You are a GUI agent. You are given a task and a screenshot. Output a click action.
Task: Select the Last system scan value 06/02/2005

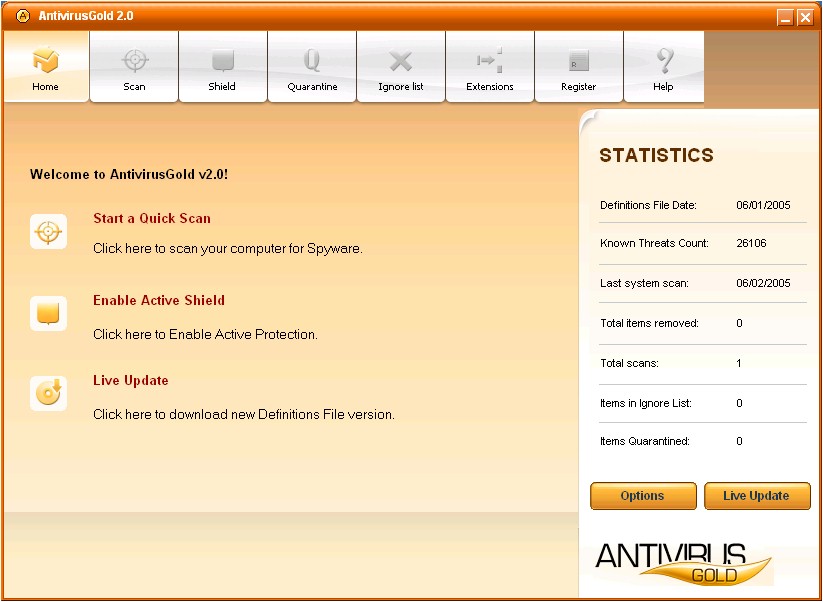(x=763, y=283)
